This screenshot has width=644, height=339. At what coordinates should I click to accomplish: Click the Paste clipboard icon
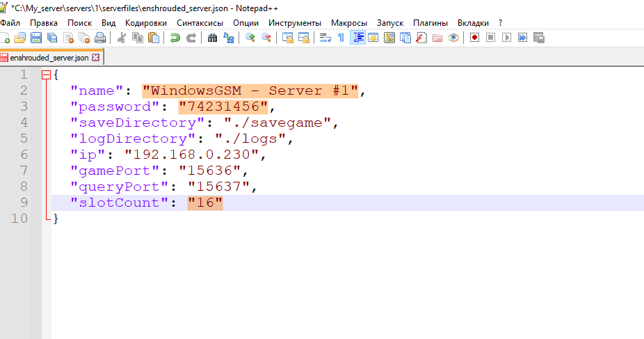(154, 38)
